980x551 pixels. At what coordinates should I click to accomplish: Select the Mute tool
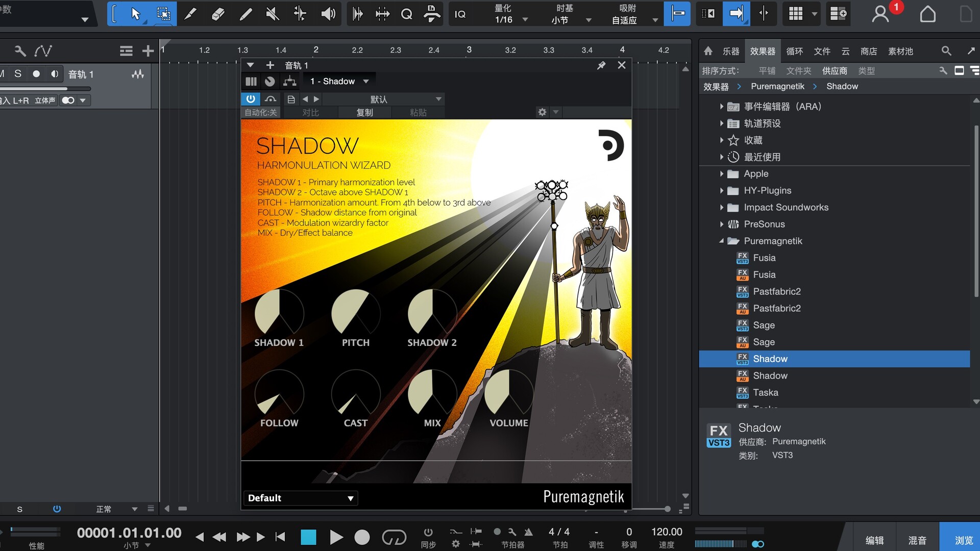pos(273,14)
